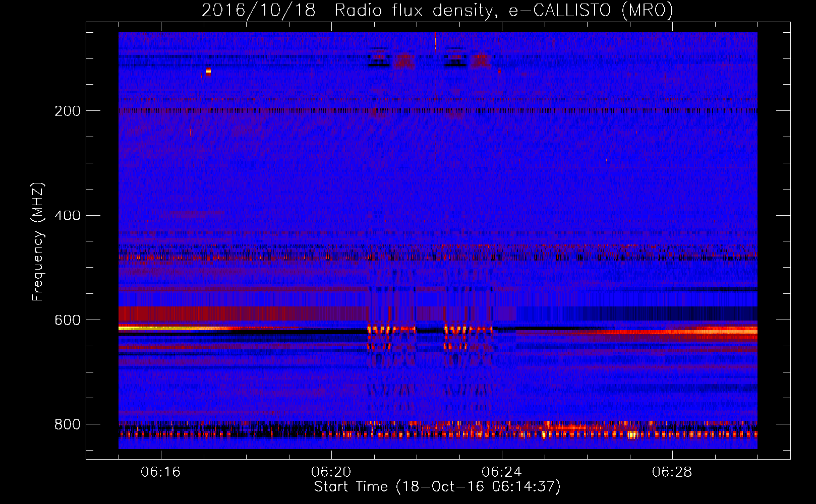The image size is (816, 504).
Task: Click the "600" frequency tick label
Action: (68, 321)
